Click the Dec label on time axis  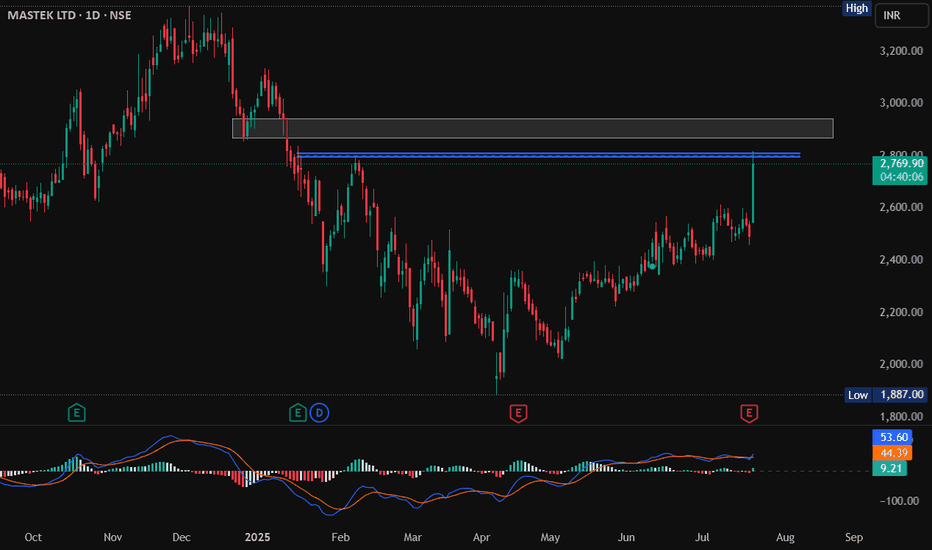[181, 538]
